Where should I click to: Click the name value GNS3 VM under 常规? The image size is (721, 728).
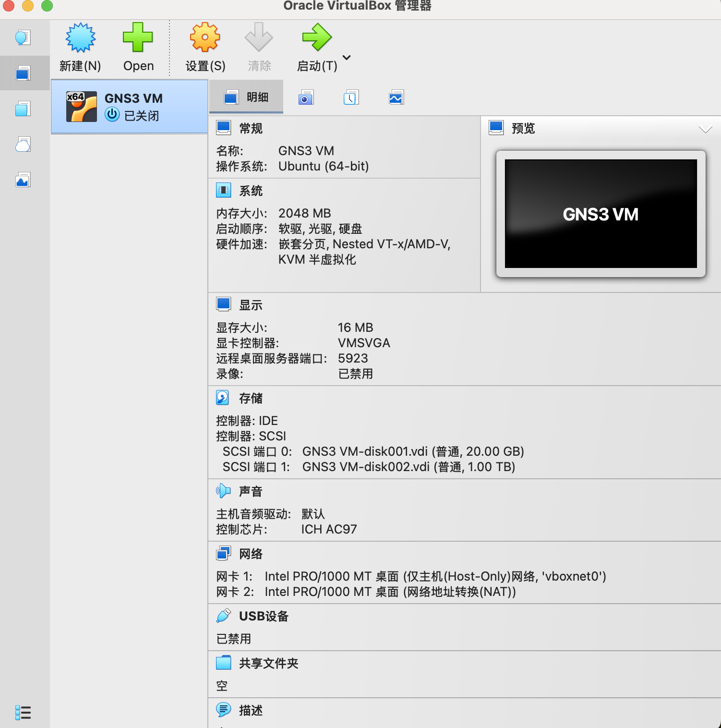pyautogui.click(x=306, y=151)
